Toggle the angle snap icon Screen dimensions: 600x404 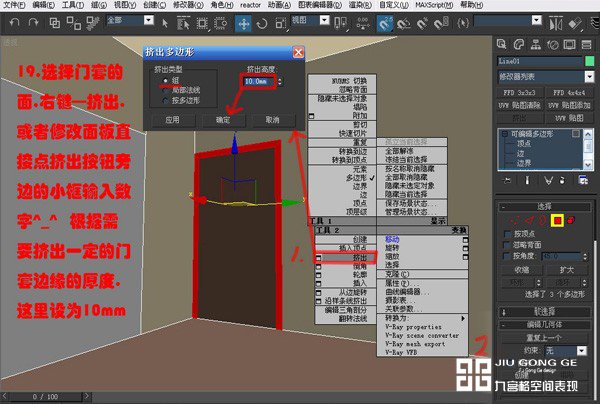[404, 24]
